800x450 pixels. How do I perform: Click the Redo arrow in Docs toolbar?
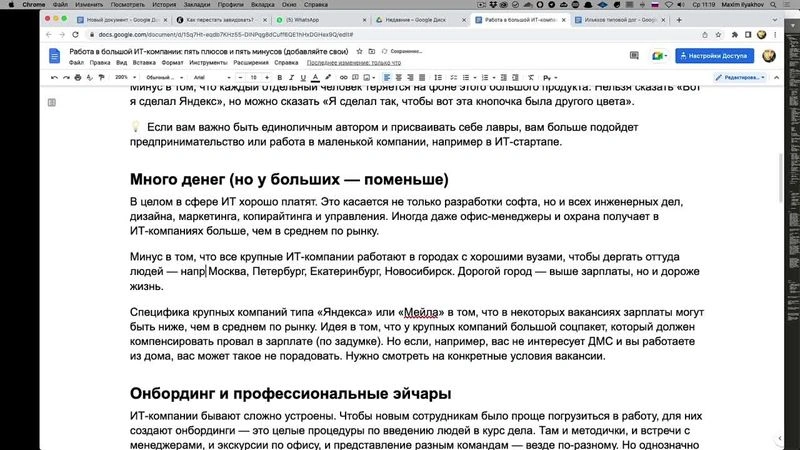(x=66, y=78)
